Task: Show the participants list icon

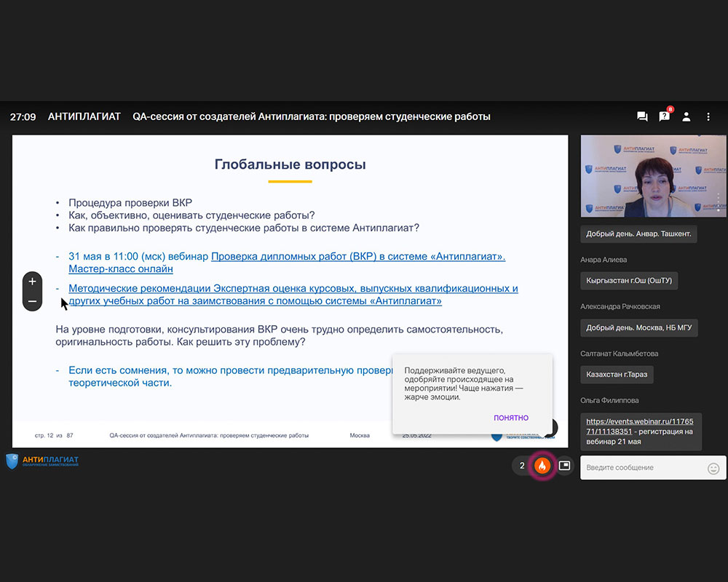Action: (687, 116)
